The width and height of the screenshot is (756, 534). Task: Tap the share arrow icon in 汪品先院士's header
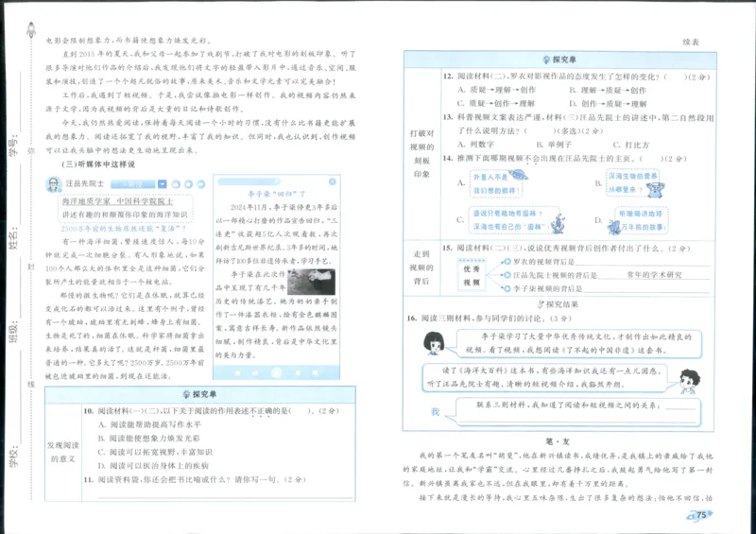[x=201, y=184]
